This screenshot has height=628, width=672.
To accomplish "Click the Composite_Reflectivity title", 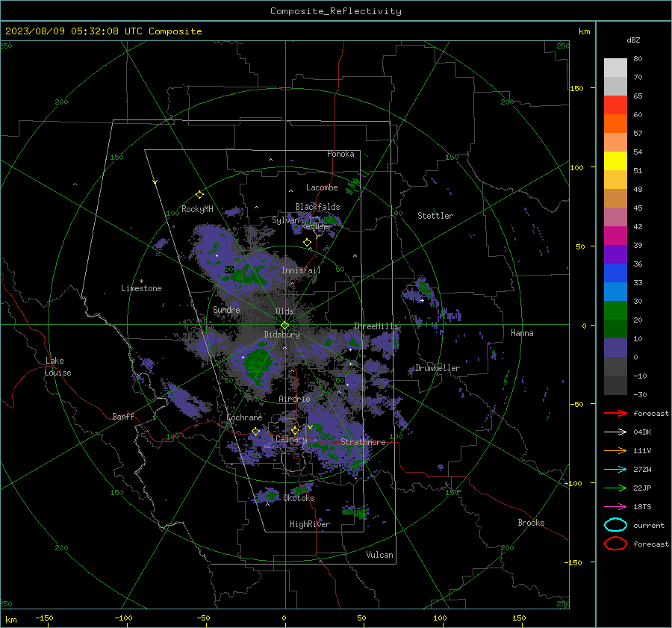I will (335, 11).
